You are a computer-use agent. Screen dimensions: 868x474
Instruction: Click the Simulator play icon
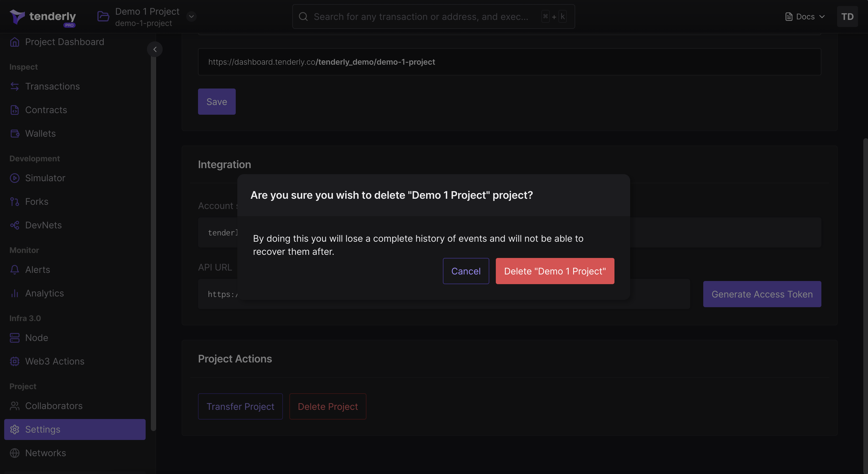pyautogui.click(x=14, y=178)
